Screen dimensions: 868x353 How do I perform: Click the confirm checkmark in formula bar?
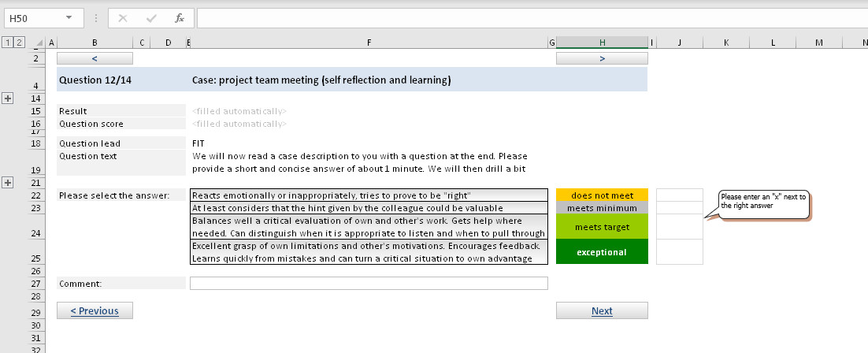pyautogui.click(x=151, y=18)
